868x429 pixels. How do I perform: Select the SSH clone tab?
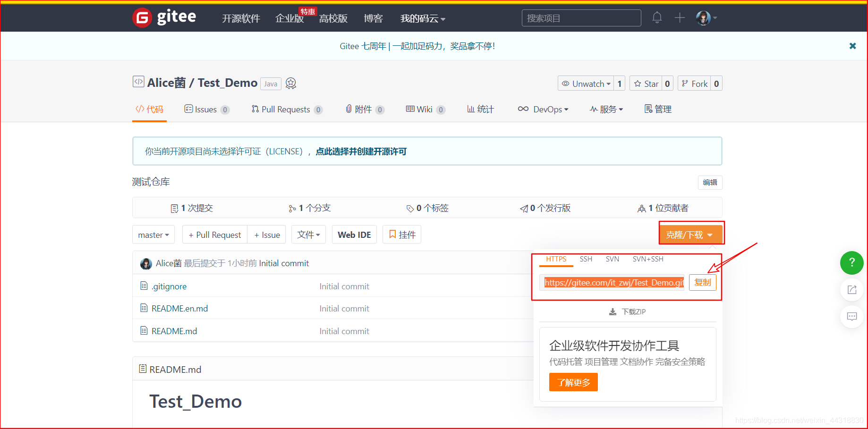click(586, 259)
